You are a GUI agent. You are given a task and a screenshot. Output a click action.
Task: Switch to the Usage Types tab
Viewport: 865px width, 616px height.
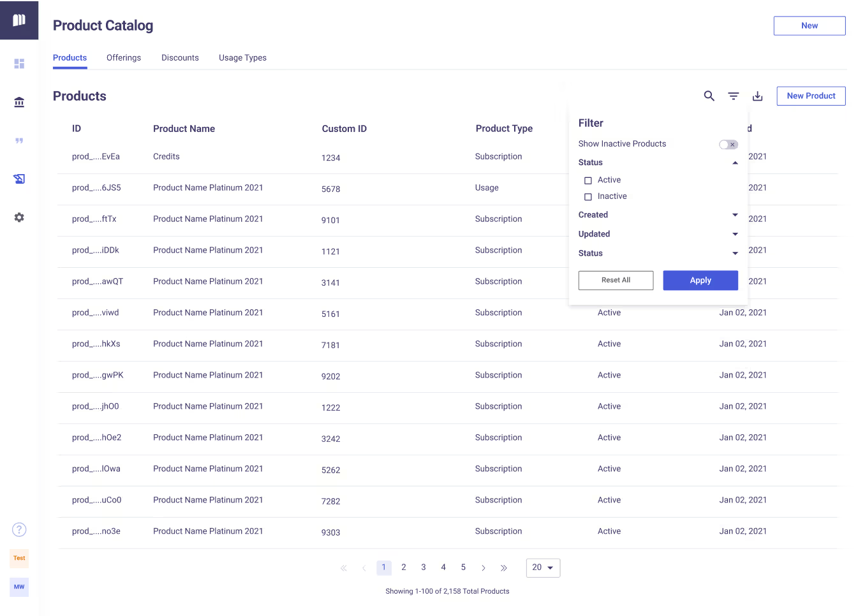point(242,58)
